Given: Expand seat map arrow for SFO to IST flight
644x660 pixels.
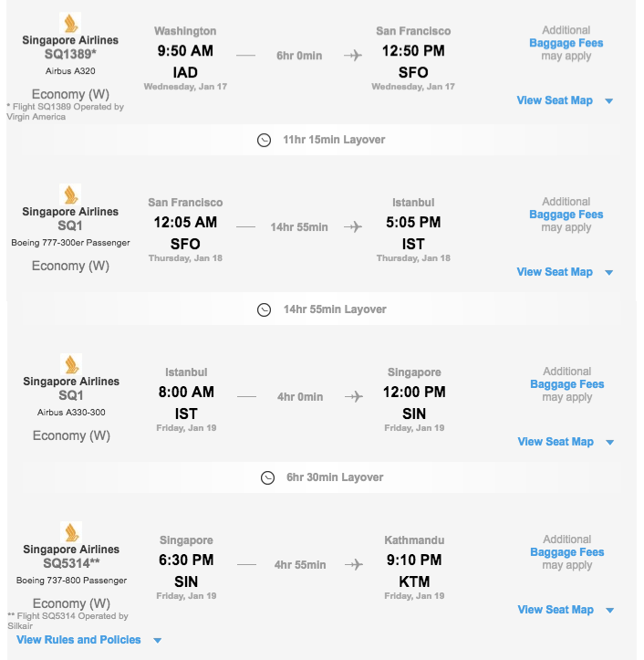Looking at the screenshot, I should 608,272.
